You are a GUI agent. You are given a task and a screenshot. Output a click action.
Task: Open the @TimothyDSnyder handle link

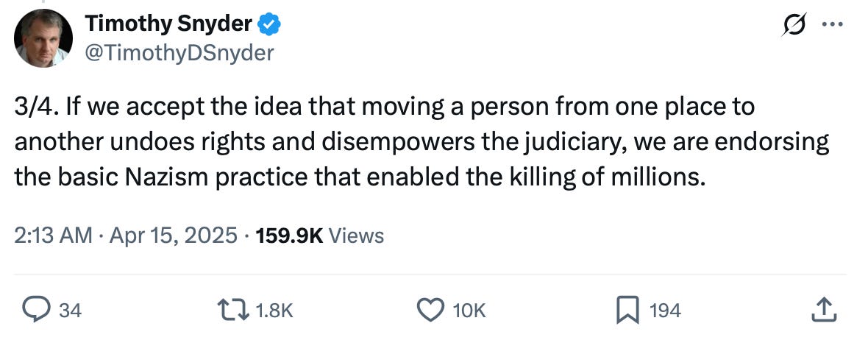[179, 53]
